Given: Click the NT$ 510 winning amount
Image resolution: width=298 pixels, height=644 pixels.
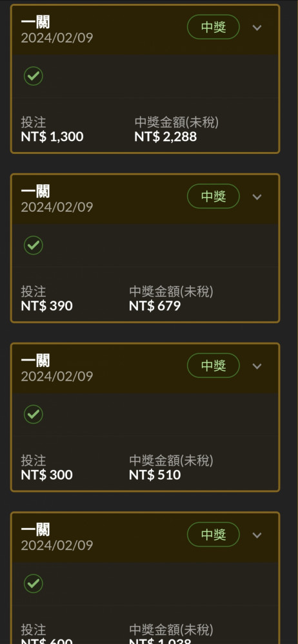Looking at the screenshot, I should click(x=155, y=475).
